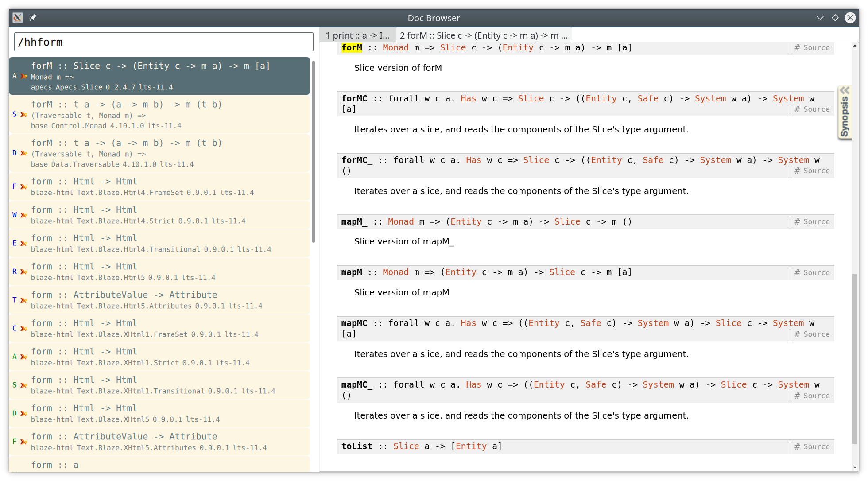Open Source link for forMC

click(812, 109)
